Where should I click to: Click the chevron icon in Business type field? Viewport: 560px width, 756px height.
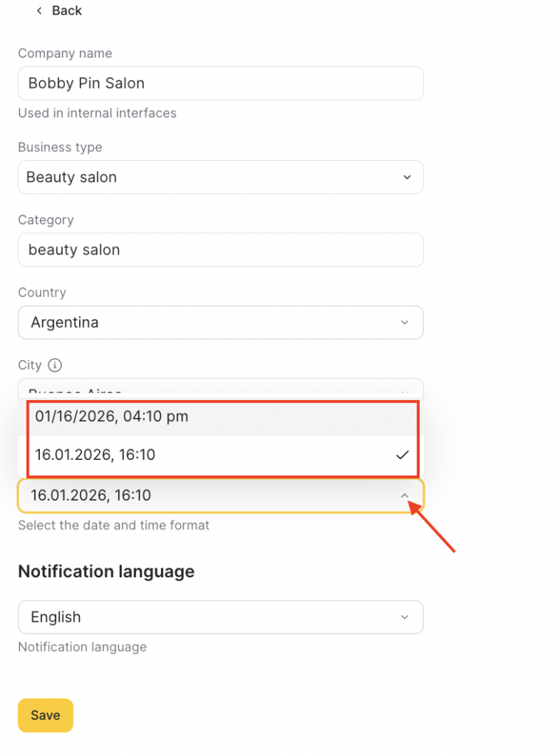pos(406,177)
